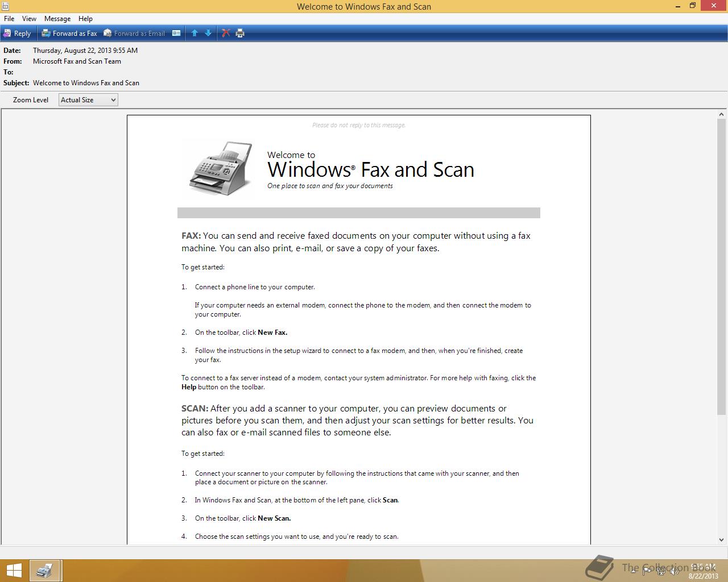The height and width of the screenshot is (582, 728).
Task: Click the volume speaker tray icon
Action: [x=673, y=571]
